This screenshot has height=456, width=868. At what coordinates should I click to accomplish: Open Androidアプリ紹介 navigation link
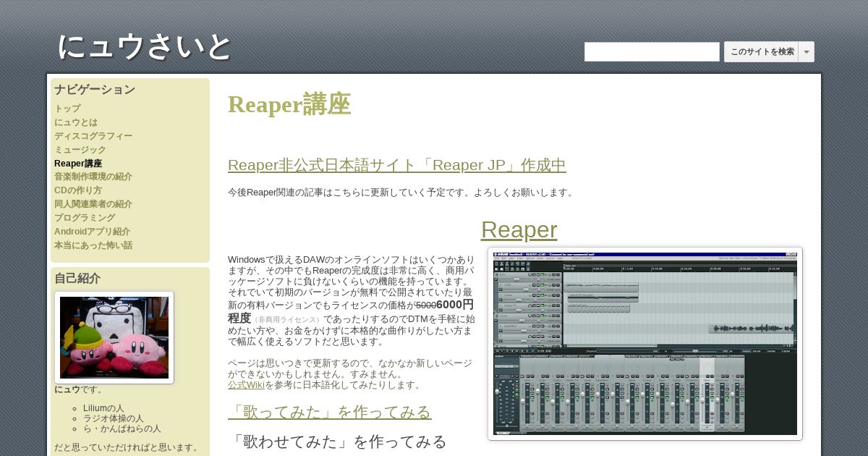pos(93,232)
